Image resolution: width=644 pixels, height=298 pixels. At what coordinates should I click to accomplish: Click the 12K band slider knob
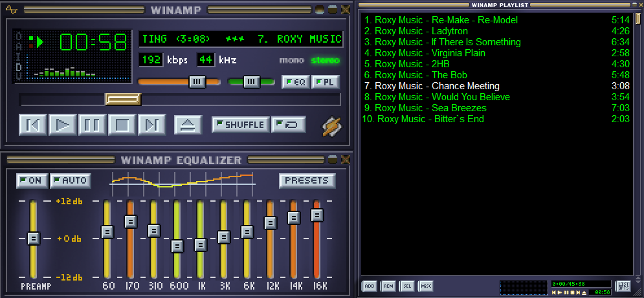[x=271, y=223]
